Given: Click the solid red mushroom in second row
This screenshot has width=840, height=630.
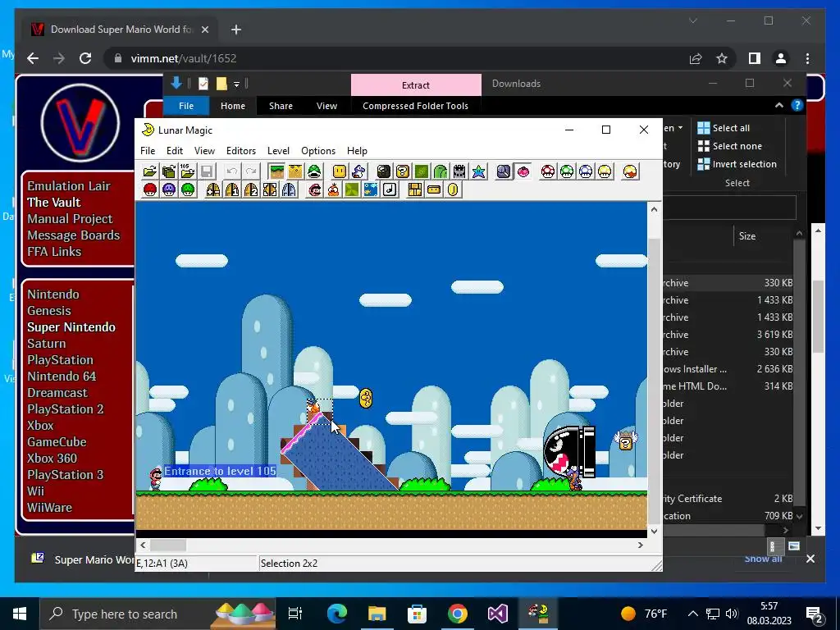Looking at the screenshot, I should coord(150,189).
